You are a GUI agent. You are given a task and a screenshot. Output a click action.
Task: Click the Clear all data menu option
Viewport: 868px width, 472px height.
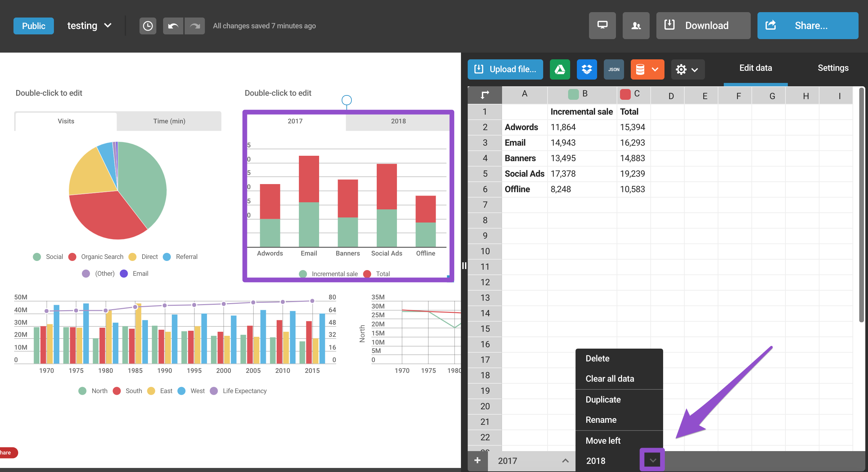coord(610,378)
